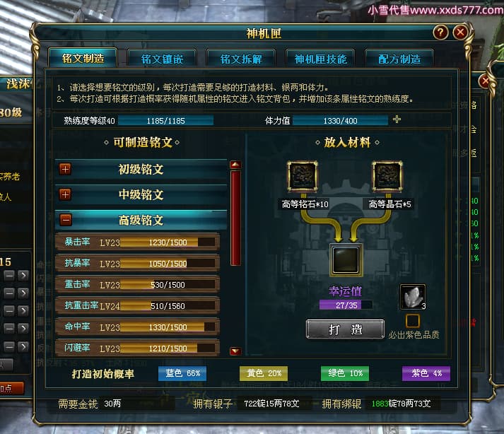Click the help question mark icon
The height and width of the screenshot is (434, 504).
[440, 33]
